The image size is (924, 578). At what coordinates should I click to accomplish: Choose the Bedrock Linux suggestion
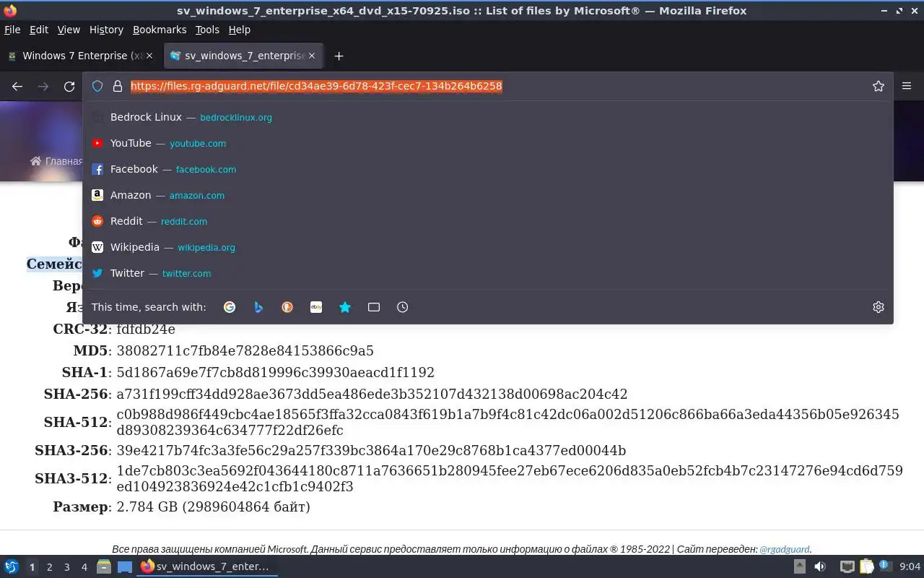[x=488, y=117]
